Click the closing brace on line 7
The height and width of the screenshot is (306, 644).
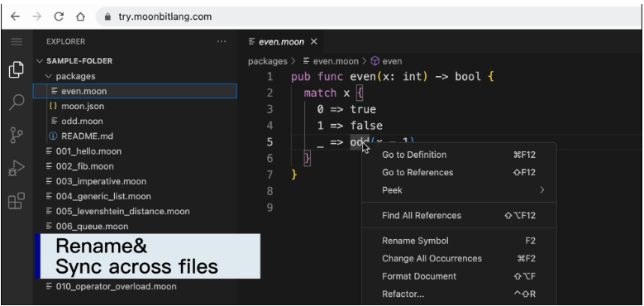coord(294,175)
